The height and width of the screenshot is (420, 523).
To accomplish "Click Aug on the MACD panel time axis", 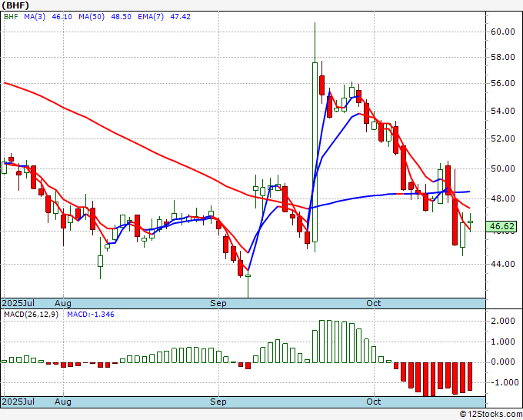I will tap(63, 402).
